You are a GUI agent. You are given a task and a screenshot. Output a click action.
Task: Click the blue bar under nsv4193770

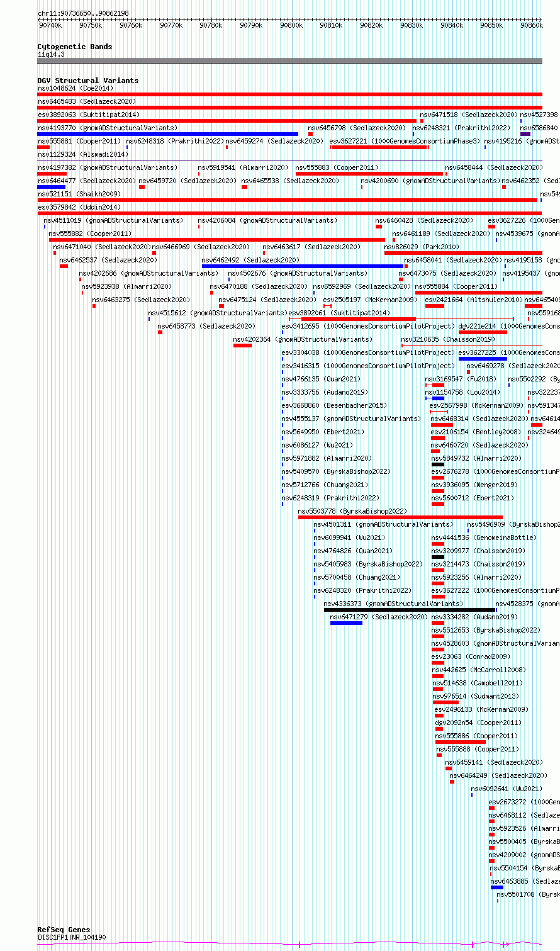168,134
